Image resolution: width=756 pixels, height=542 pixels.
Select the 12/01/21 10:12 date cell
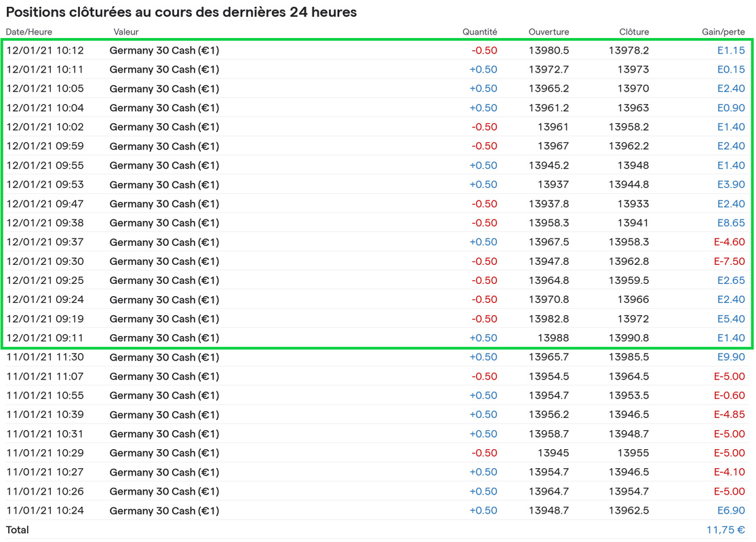45,51
